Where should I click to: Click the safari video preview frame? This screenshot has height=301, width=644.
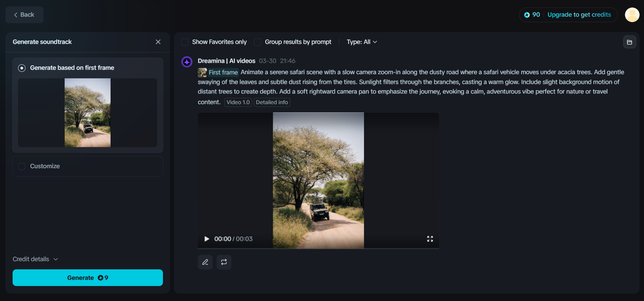[x=318, y=180]
